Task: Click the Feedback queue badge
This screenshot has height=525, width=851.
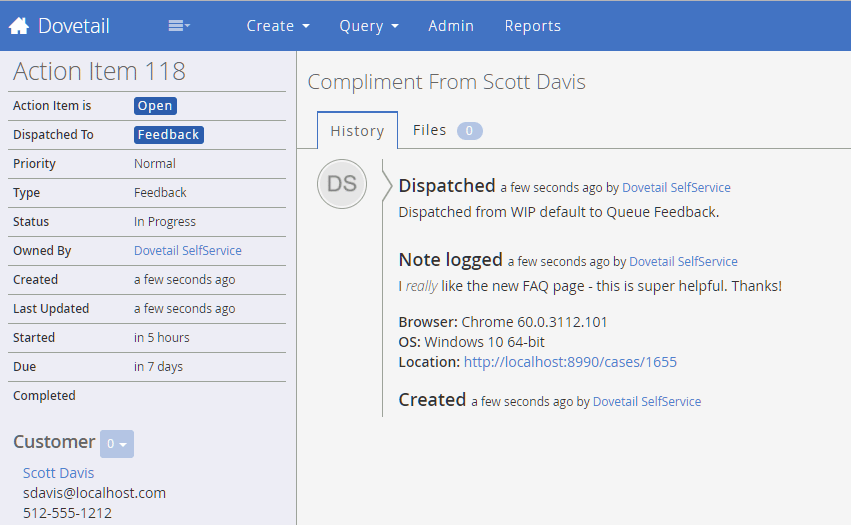Action: [169, 135]
